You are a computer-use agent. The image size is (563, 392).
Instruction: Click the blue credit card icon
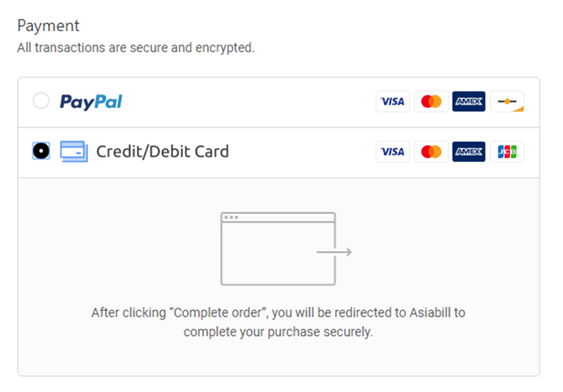74,151
